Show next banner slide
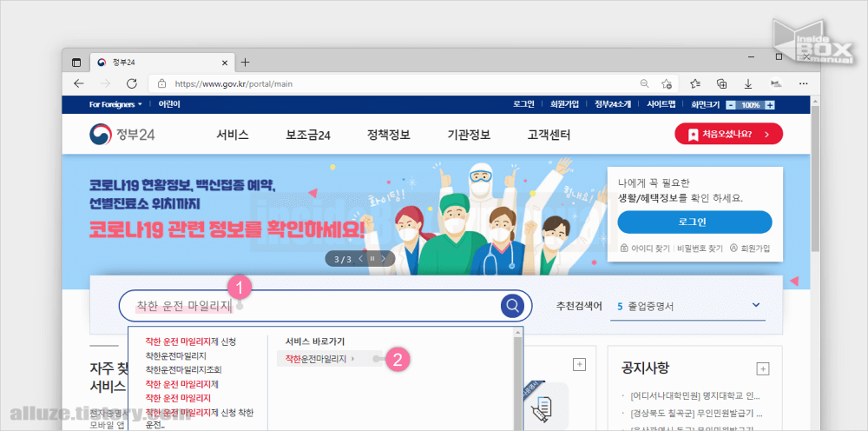 pyautogui.click(x=385, y=259)
